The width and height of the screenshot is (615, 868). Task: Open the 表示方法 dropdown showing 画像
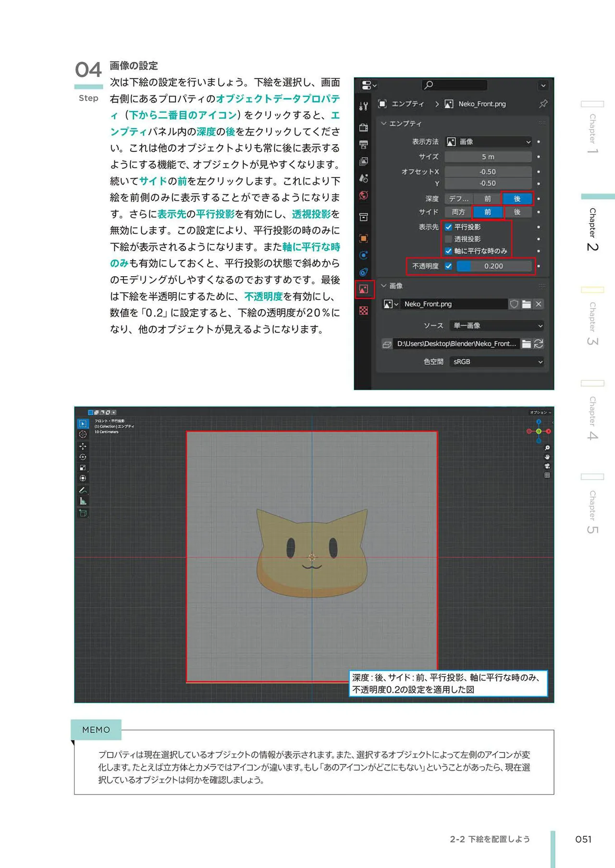[488, 142]
